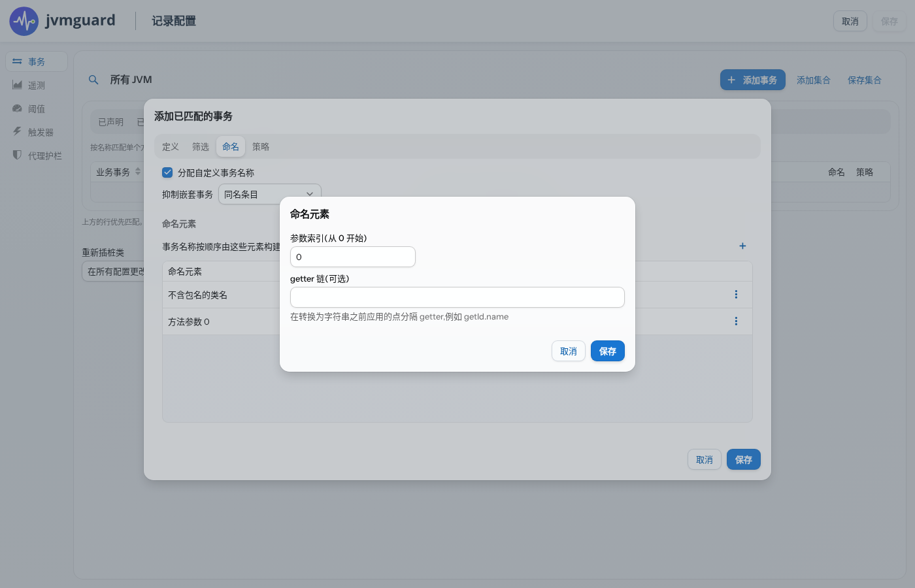Switch to the 策略 tab
This screenshot has height=588, width=915.
click(261, 146)
